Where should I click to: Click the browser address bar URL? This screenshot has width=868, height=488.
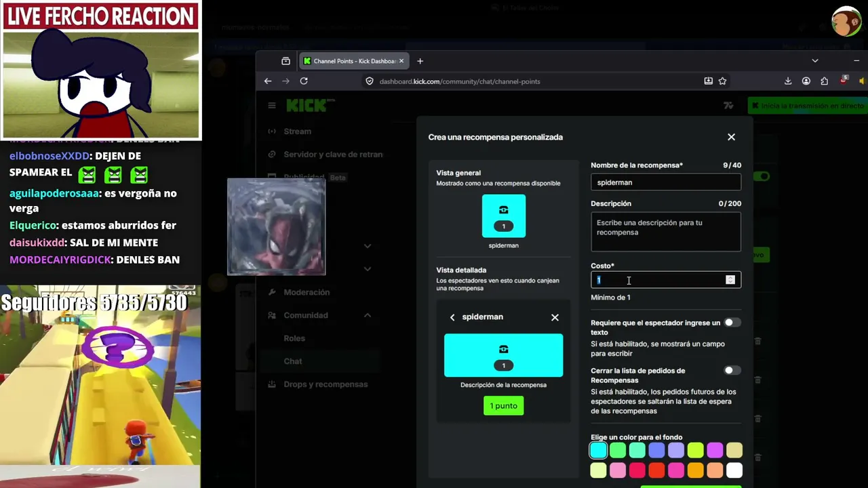[460, 81]
